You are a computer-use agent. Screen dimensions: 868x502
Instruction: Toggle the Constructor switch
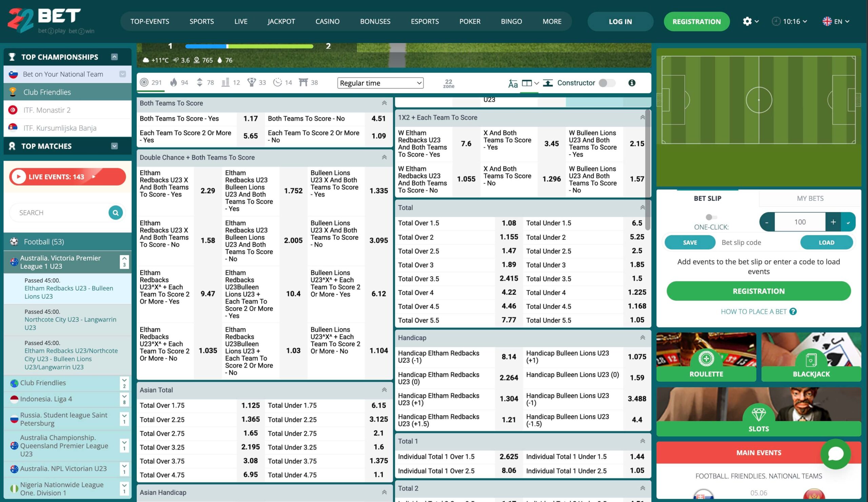(x=607, y=83)
